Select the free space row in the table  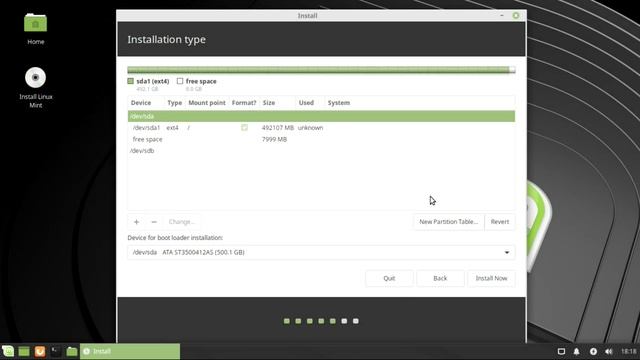pos(321,139)
